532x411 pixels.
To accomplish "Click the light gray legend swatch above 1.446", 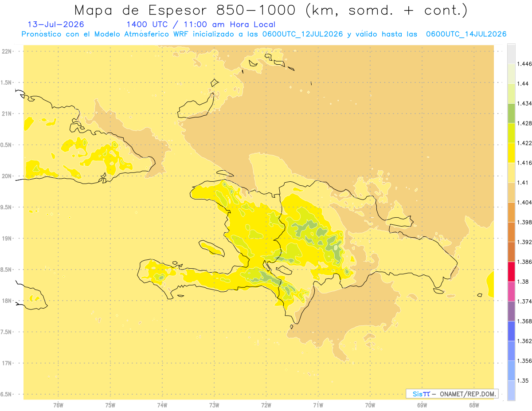I will coord(511,54).
